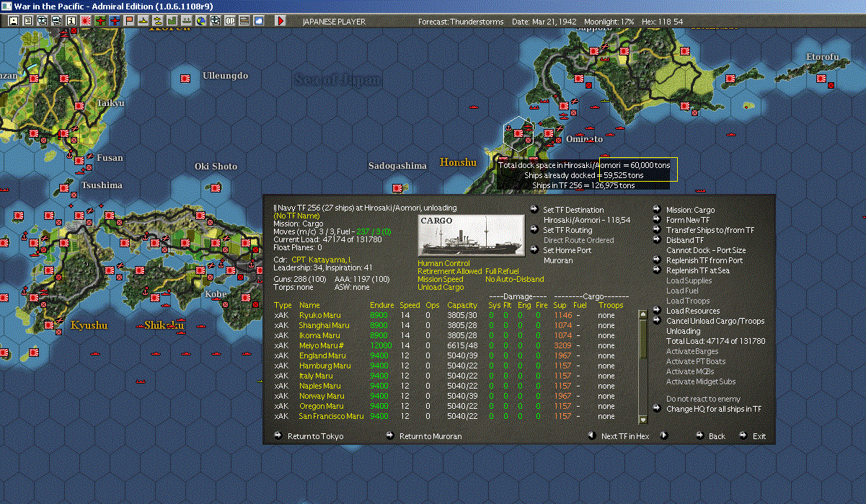Click arrow beside Set TF Routing
Viewport: 866px width, 504px height.
tap(534, 229)
